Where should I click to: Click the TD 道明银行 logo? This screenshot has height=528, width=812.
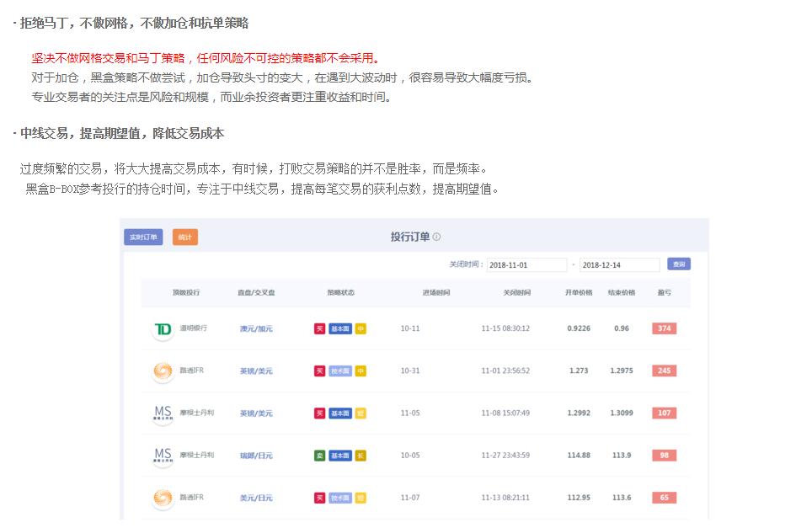coord(163,328)
